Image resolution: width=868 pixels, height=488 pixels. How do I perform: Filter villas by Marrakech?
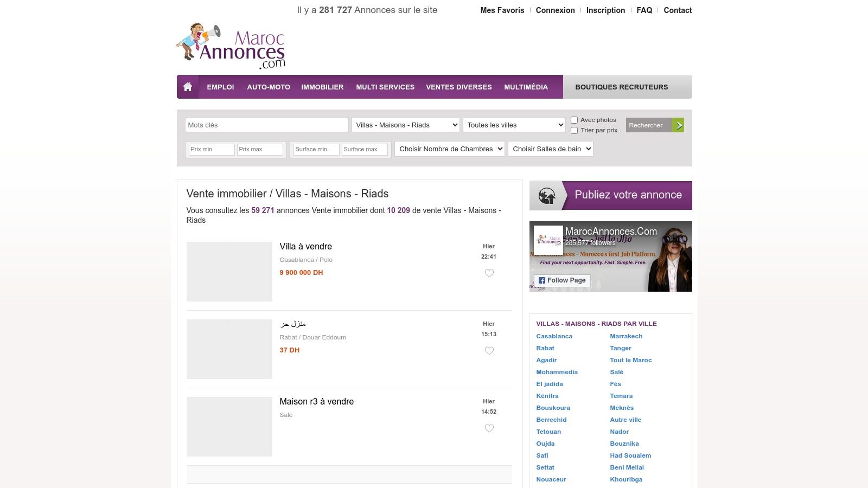click(x=626, y=336)
